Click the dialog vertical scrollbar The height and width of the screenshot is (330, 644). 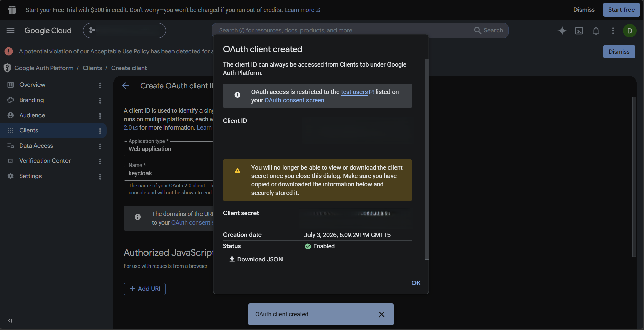pos(427,159)
